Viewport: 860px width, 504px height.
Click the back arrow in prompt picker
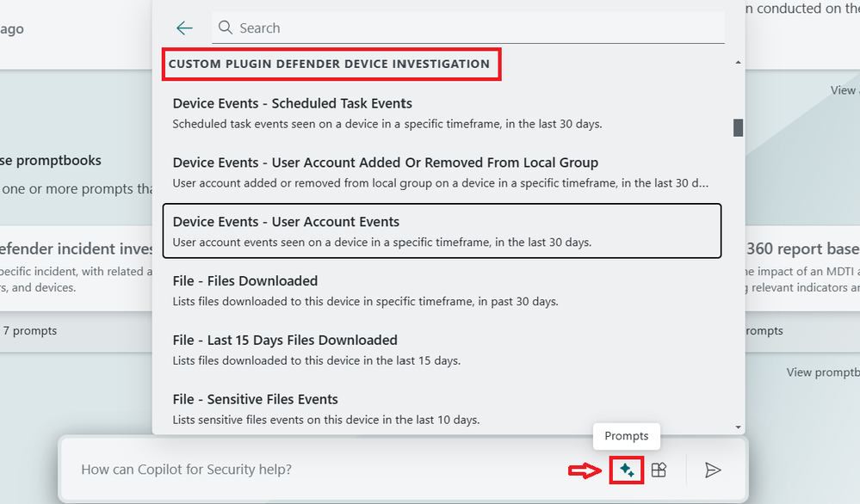[x=184, y=28]
